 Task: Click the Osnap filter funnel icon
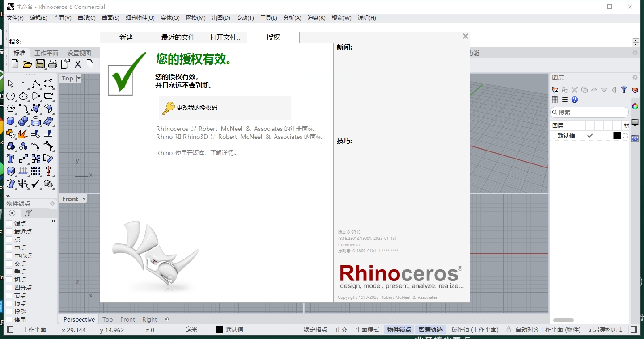pyautogui.click(x=29, y=213)
